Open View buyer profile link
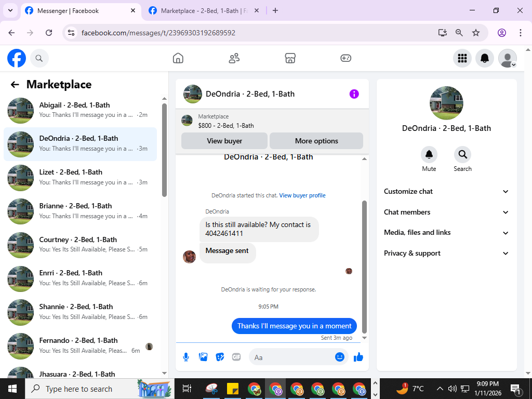Viewport: 532px width, 399px height. pyautogui.click(x=302, y=195)
